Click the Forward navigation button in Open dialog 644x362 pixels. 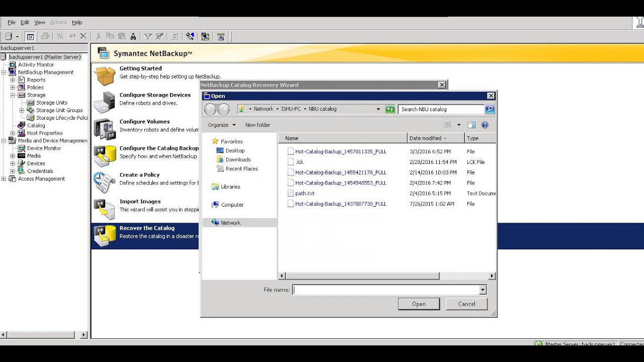pos(223,109)
